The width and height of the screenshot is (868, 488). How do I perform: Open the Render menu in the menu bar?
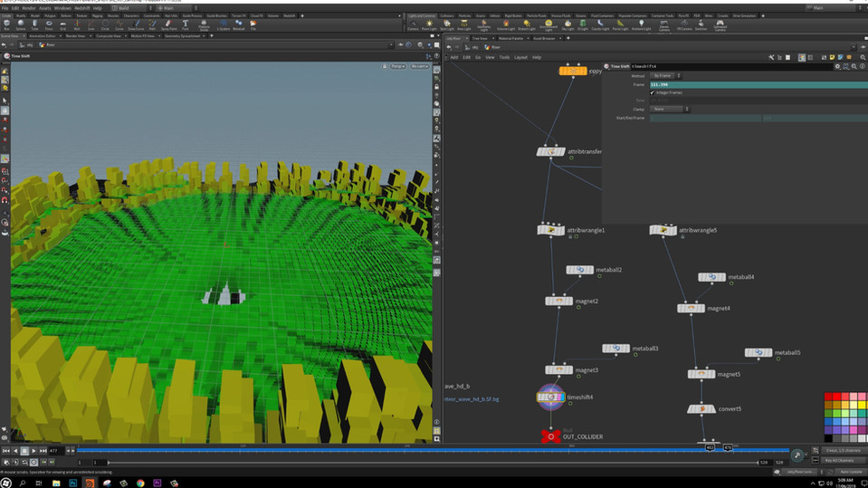pos(28,8)
